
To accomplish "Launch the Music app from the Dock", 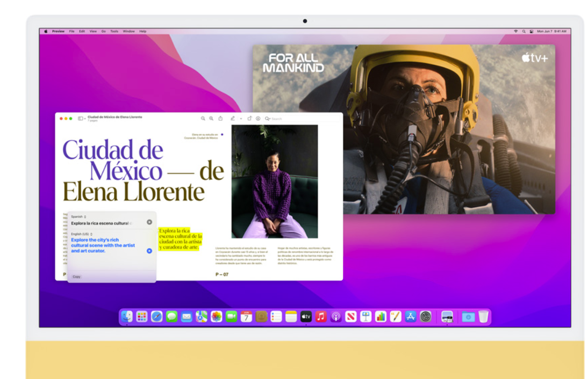I will [321, 317].
